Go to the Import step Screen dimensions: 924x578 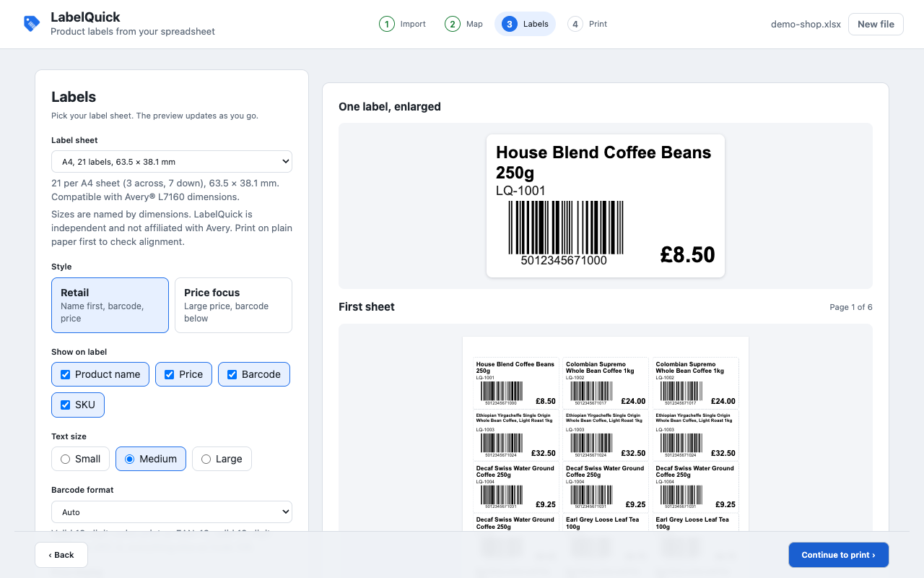coord(403,24)
